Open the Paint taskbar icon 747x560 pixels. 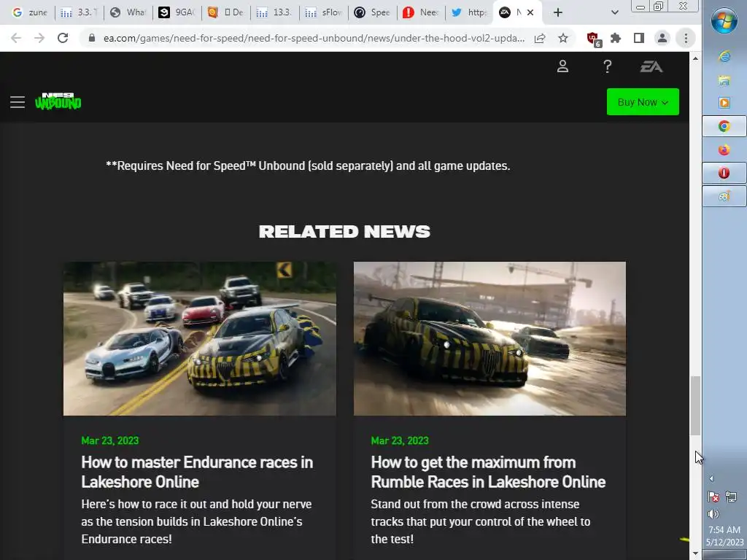point(724,196)
